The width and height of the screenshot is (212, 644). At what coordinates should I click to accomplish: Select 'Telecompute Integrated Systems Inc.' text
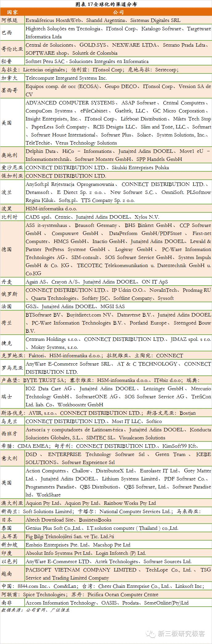click(66, 78)
